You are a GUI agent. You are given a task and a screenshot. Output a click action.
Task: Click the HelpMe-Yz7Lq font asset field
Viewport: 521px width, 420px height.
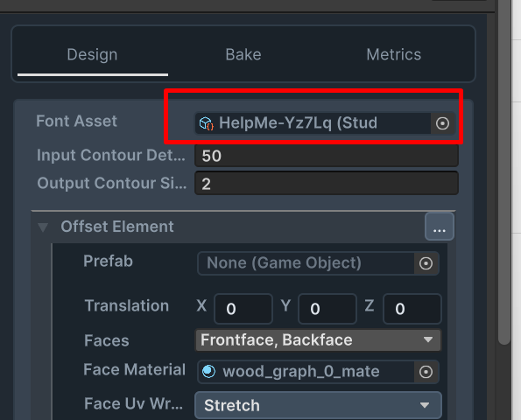pyautogui.click(x=313, y=123)
